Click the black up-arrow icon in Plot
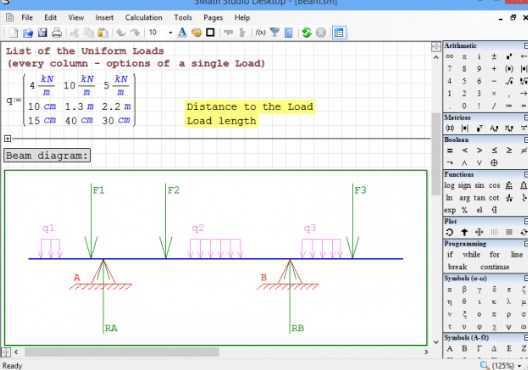Viewport: 528px width, 370px height. (464, 232)
